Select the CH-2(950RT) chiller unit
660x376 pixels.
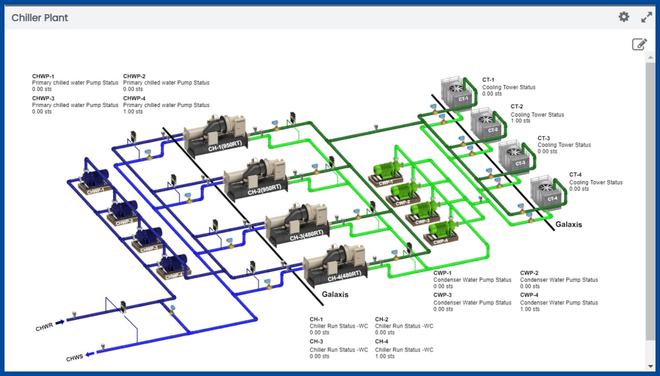pyautogui.click(x=256, y=179)
